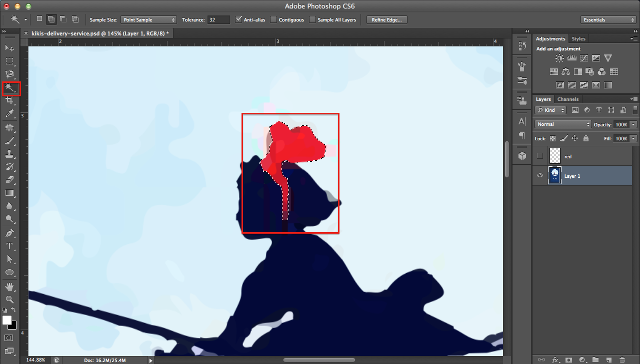The width and height of the screenshot is (640, 364).
Task: Select the Blur tool
Action: point(9,206)
